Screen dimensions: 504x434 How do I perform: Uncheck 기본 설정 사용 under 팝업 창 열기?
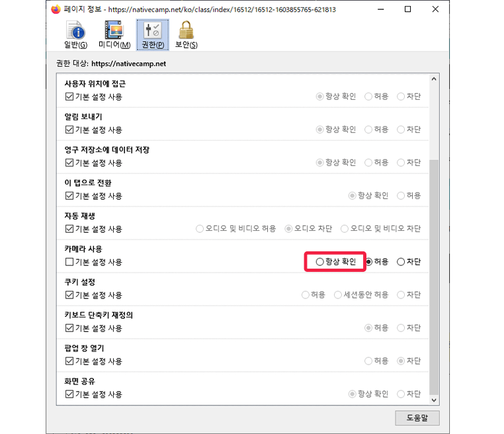click(69, 361)
